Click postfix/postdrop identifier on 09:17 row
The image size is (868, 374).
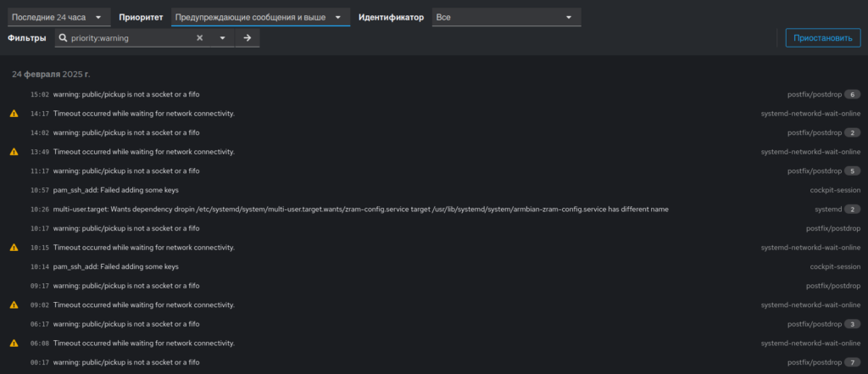[833, 286]
